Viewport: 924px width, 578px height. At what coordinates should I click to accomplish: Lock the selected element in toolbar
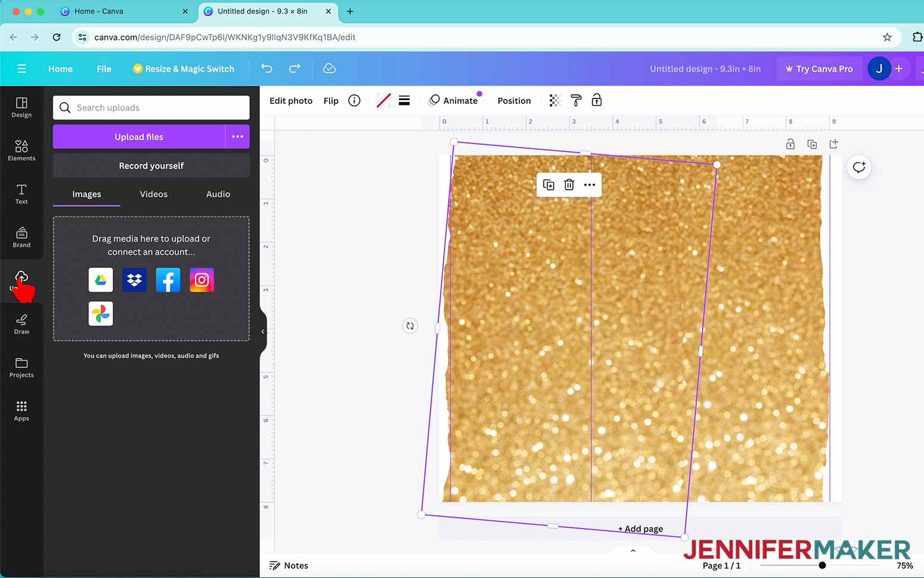597,100
